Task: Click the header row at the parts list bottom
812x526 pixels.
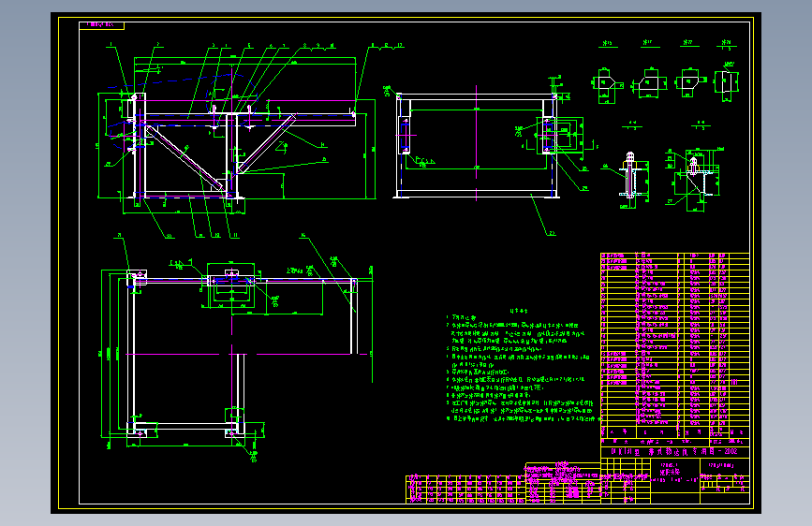Action: (674, 431)
